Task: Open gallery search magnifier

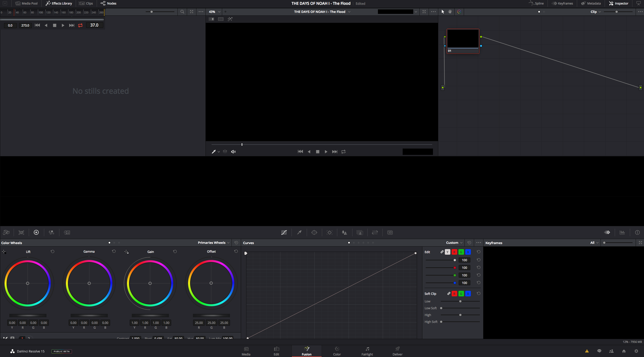Action: click(x=182, y=12)
